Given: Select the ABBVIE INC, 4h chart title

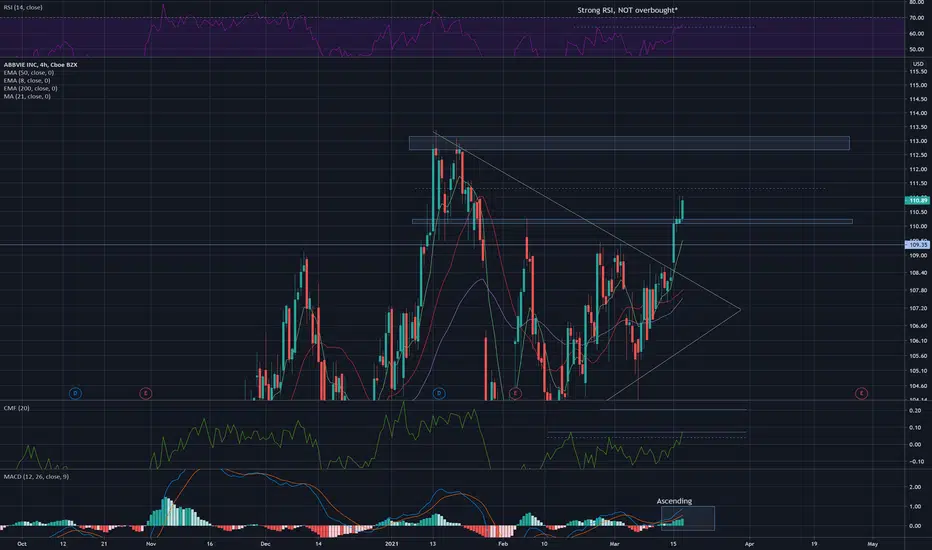Looking at the screenshot, I should 40,64.
